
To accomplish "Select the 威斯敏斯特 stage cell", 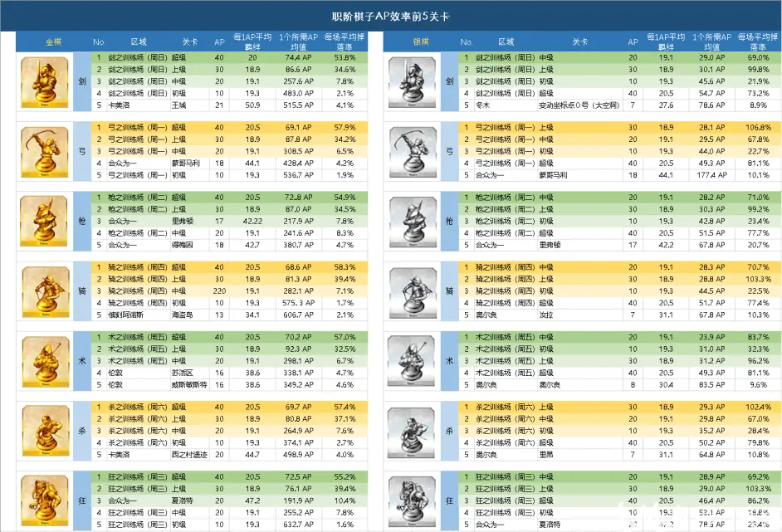I will 189,384.
